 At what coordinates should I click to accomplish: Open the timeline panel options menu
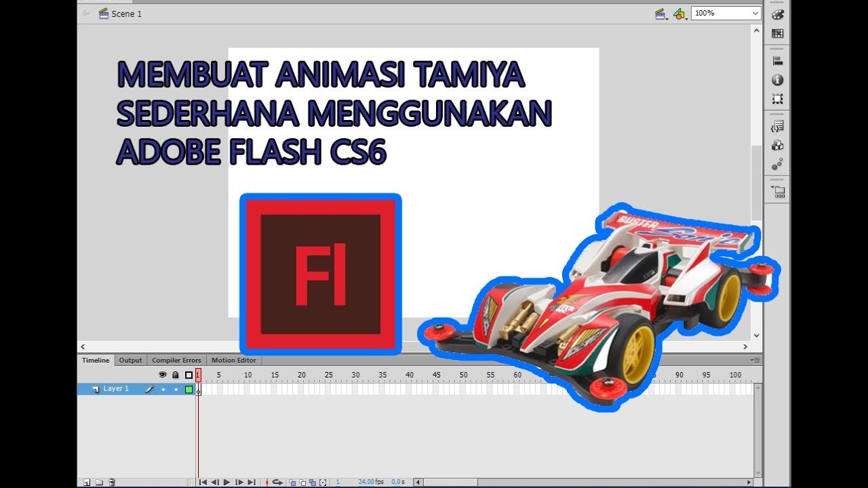point(756,360)
